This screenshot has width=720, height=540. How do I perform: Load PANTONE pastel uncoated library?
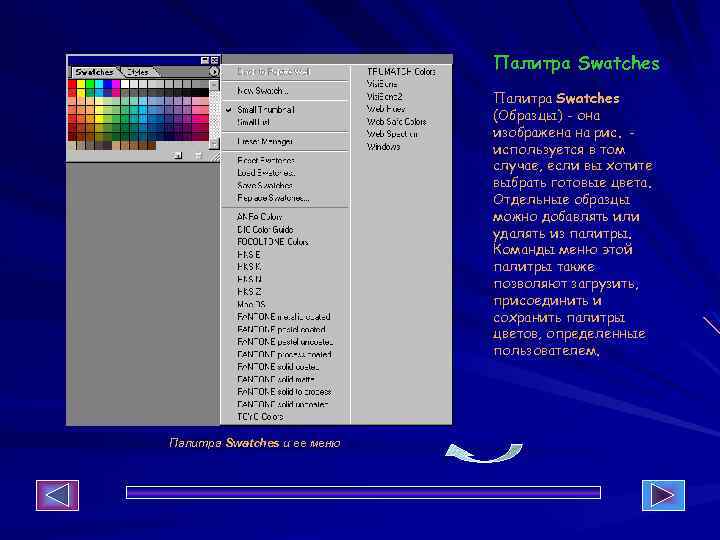285,342
